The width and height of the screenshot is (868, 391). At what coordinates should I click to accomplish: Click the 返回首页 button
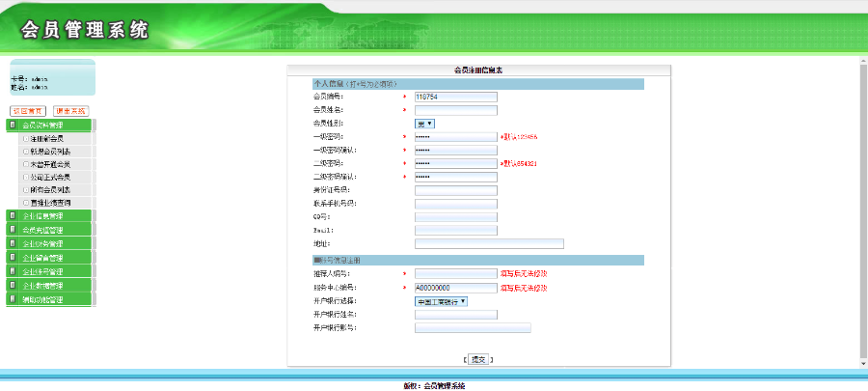point(28,111)
